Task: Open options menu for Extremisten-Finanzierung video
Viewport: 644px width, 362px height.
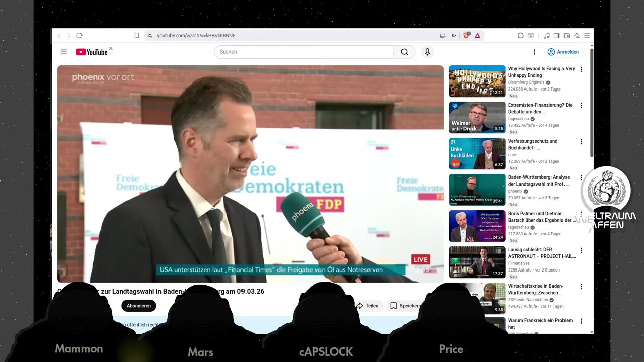Action: (x=581, y=106)
